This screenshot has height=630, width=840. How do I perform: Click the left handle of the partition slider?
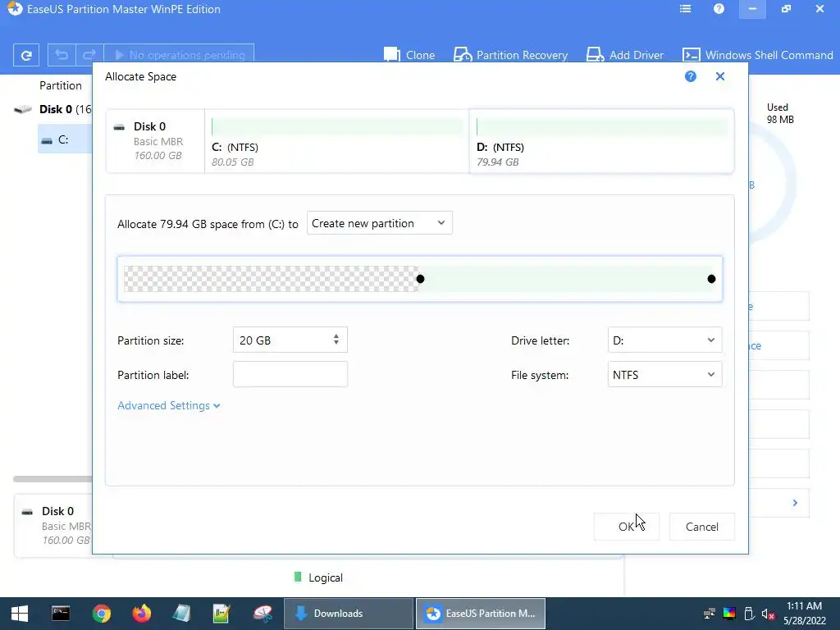pos(421,279)
